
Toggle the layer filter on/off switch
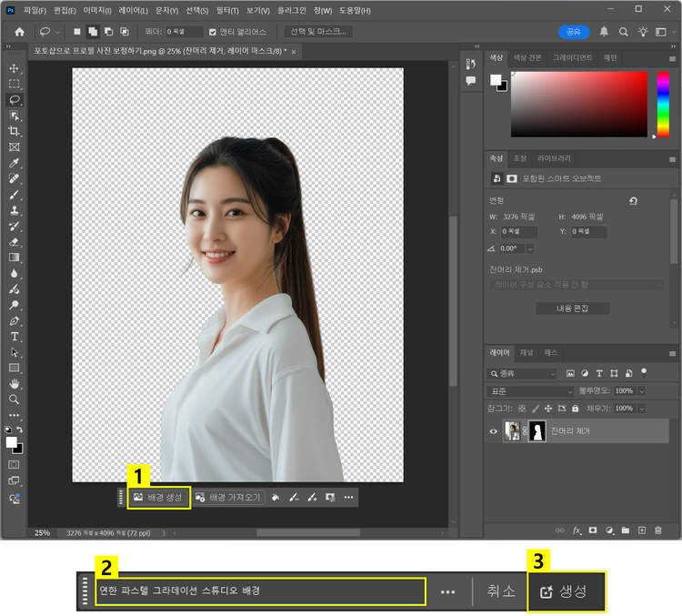point(644,371)
